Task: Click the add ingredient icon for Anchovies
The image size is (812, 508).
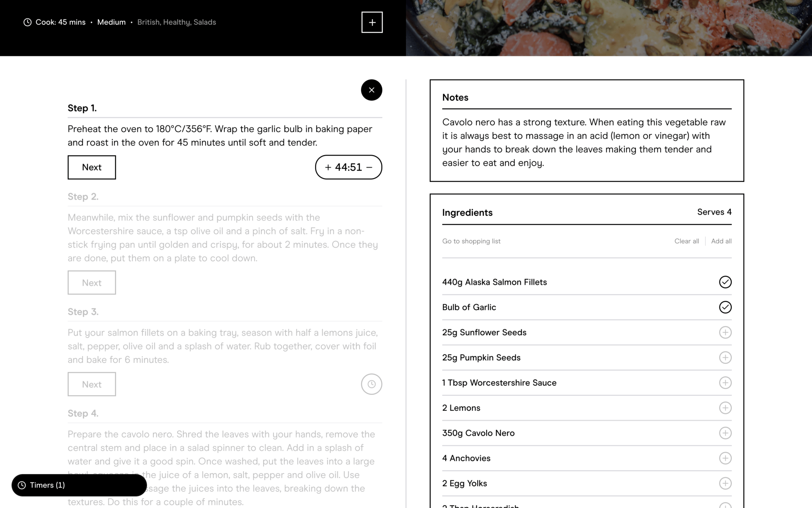Action: click(x=726, y=458)
